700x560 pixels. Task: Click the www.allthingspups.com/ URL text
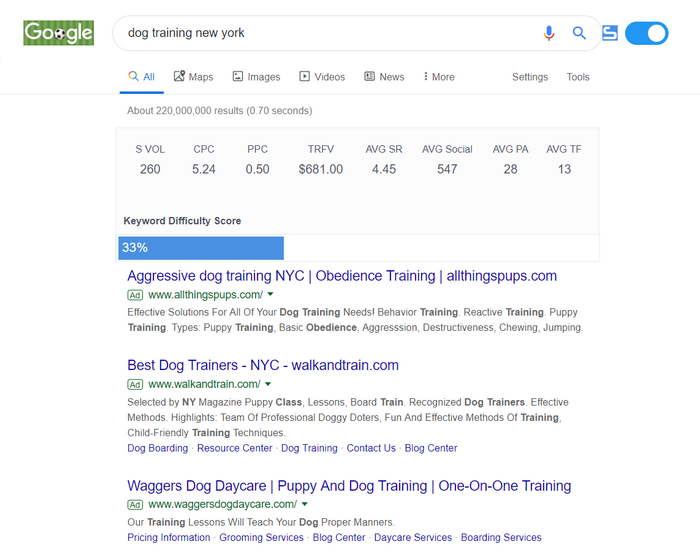click(x=205, y=295)
